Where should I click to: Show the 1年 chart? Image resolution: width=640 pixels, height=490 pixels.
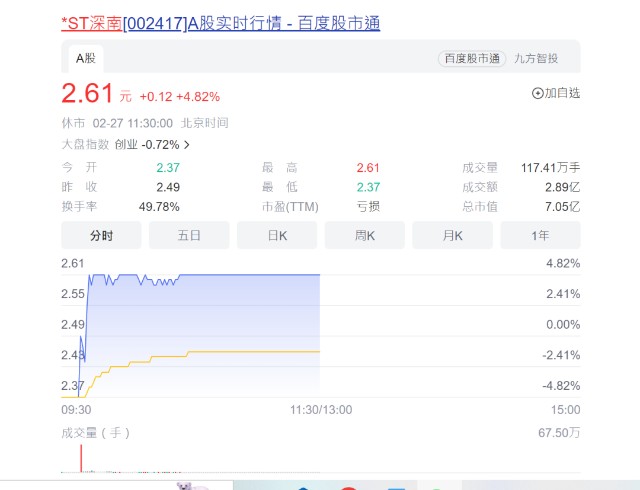(540, 235)
